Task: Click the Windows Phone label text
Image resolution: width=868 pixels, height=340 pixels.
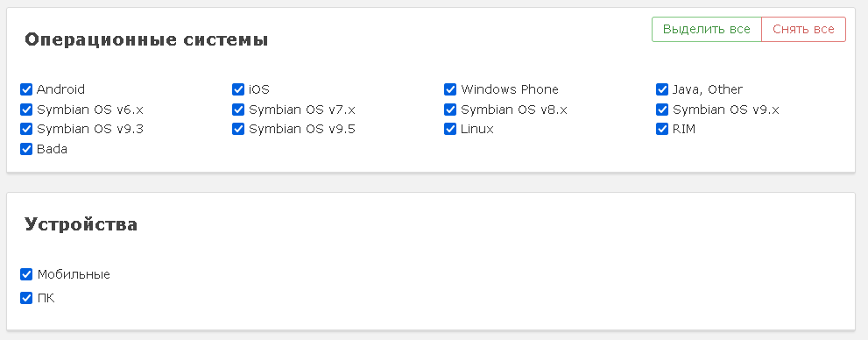Action: (x=509, y=89)
